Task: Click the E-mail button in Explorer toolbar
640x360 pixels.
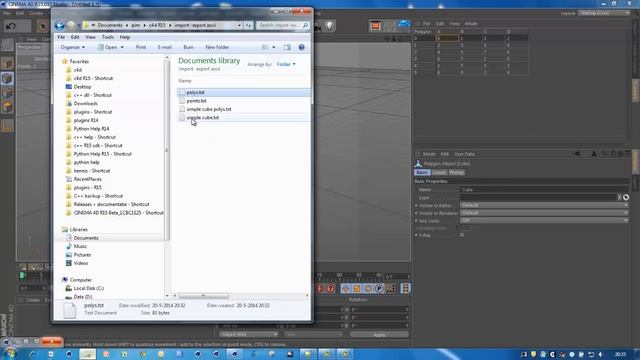Action: (x=165, y=47)
